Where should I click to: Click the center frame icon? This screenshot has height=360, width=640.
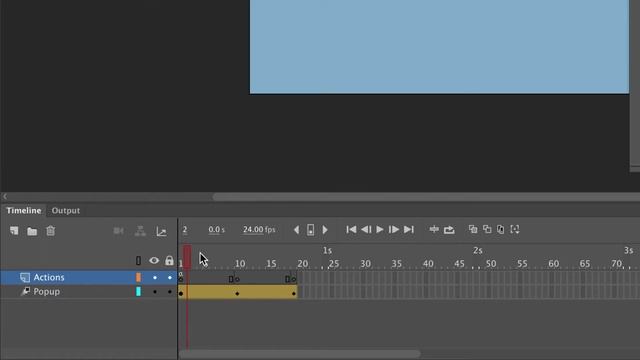tap(434, 230)
